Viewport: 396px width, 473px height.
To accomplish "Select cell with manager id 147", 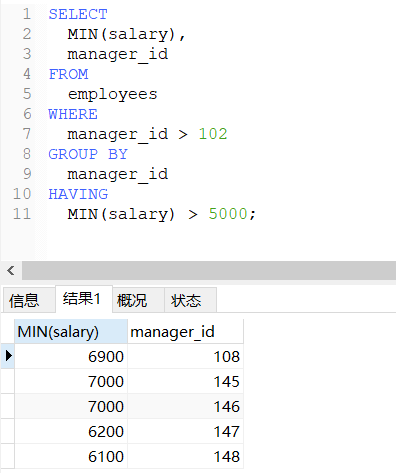I will click(x=185, y=431).
